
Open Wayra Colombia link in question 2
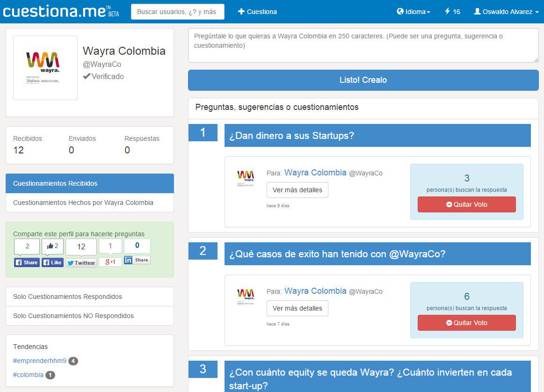[x=315, y=290]
